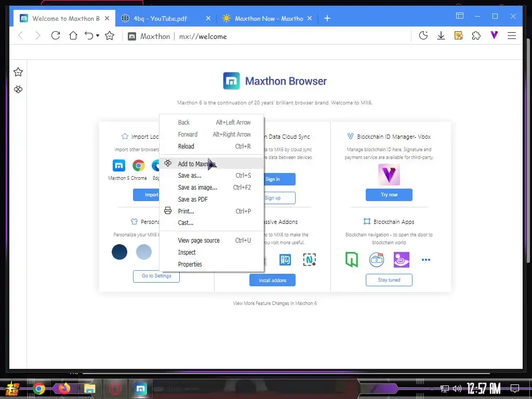Viewport: 532px width, 399px height.
Task: Open the Maxnote icon in sidebar
Action: [x=18, y=89]
